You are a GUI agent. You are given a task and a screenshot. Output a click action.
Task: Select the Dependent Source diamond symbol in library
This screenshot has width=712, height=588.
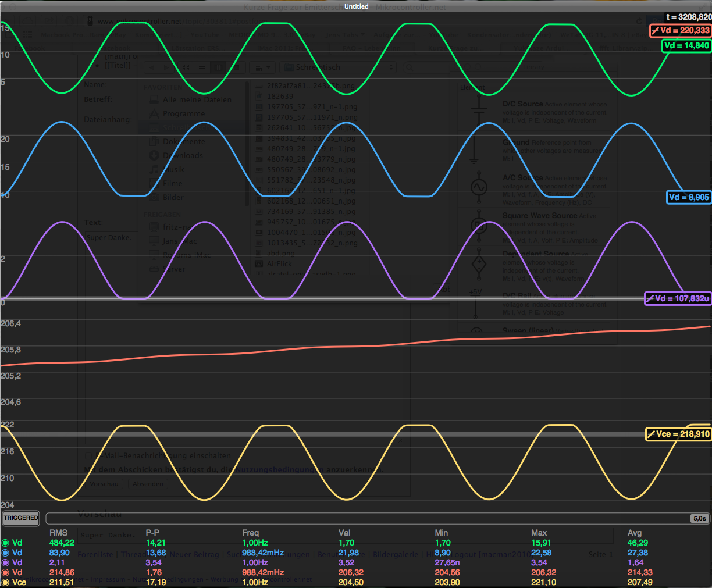479,265
